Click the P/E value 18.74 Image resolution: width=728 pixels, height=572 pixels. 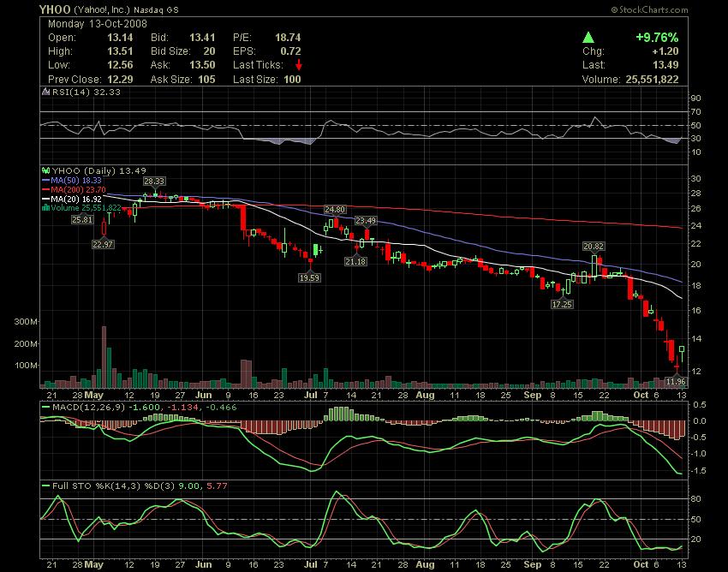click(x=288, y=38)
